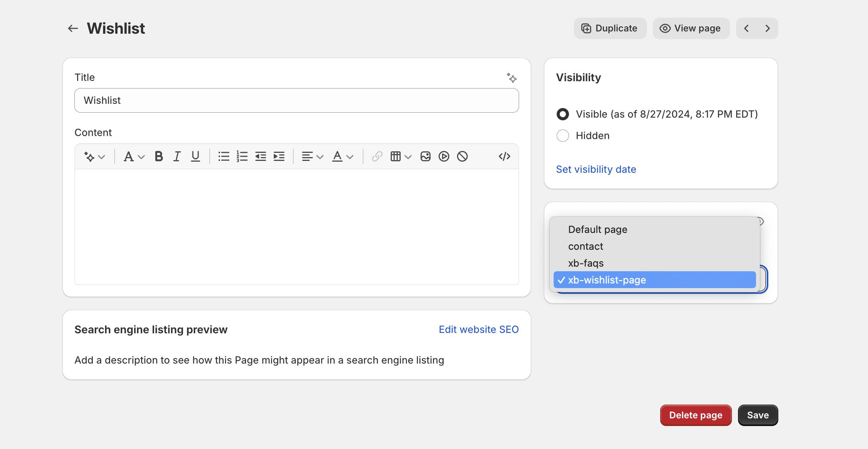
Task: Open the paragraph formatting dropdown
Action: (134, 156)
